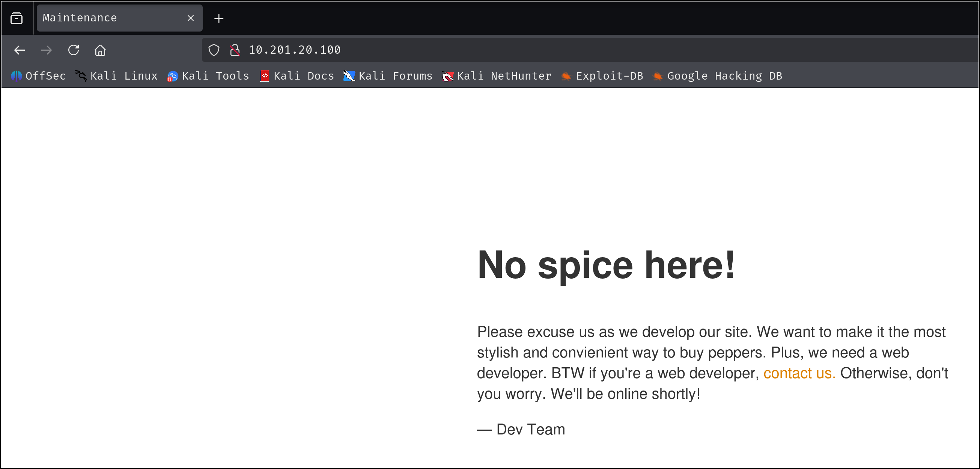
Task: Follow the orange contact us link
Action: 799,373
